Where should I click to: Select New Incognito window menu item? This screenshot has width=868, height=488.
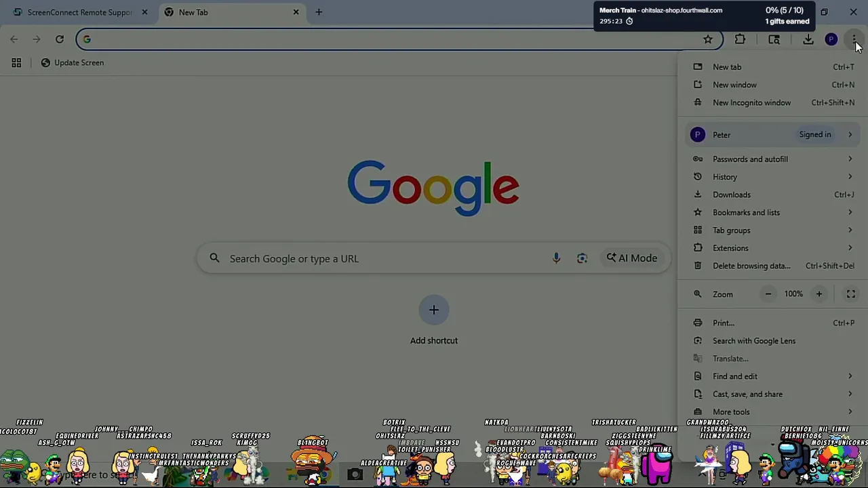coord(772,102)
